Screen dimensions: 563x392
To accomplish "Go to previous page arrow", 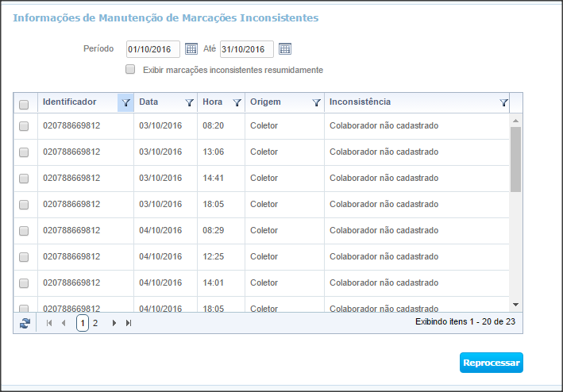I will click(64, 323).
